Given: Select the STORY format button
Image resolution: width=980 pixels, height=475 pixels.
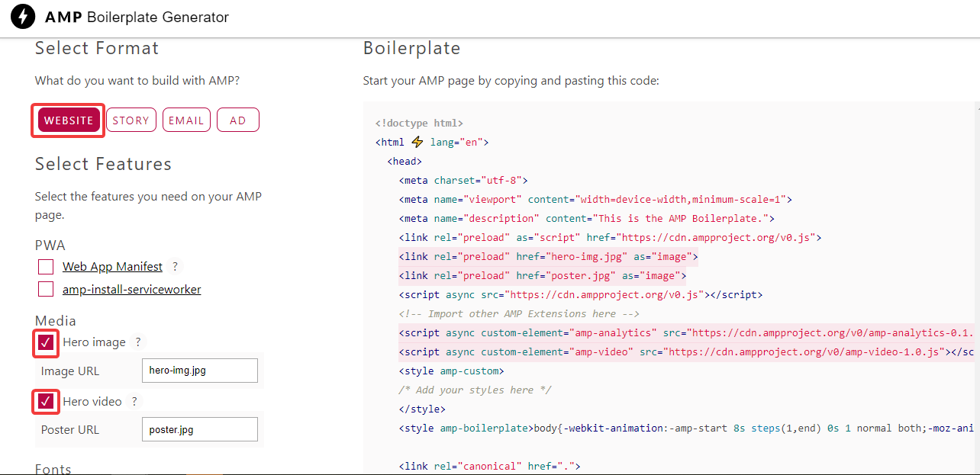Looking at the screenshot, I should (131, 120).
